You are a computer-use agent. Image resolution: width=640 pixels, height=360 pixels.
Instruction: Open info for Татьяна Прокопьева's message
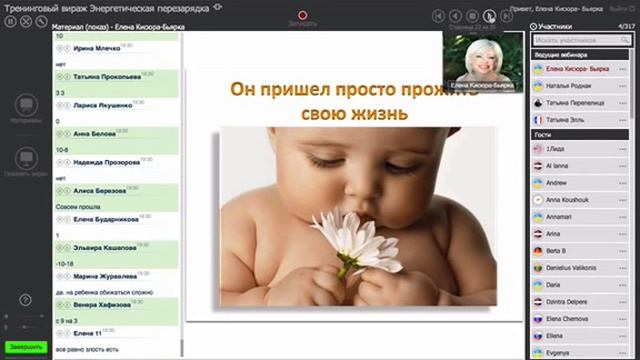click(x=67, y=77)
